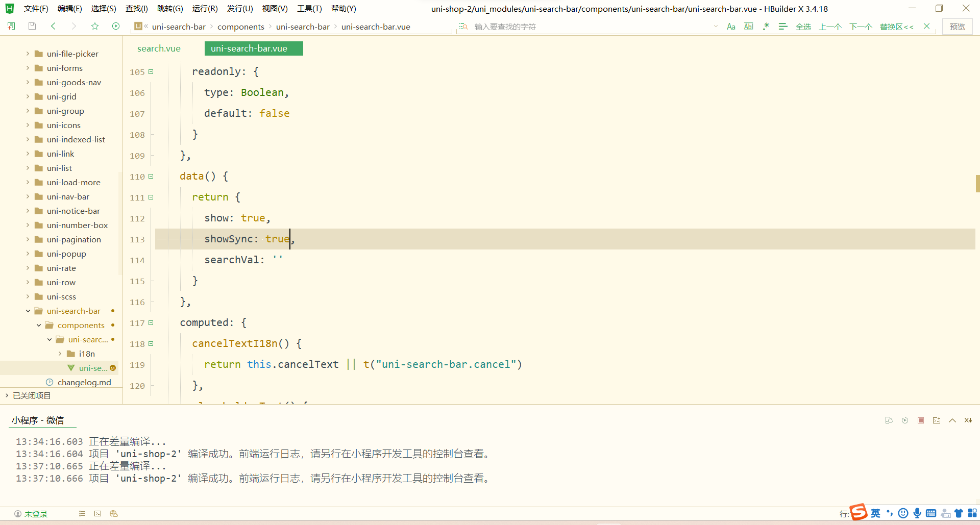Expand the uni-icons folder

(x=28, y=125)
